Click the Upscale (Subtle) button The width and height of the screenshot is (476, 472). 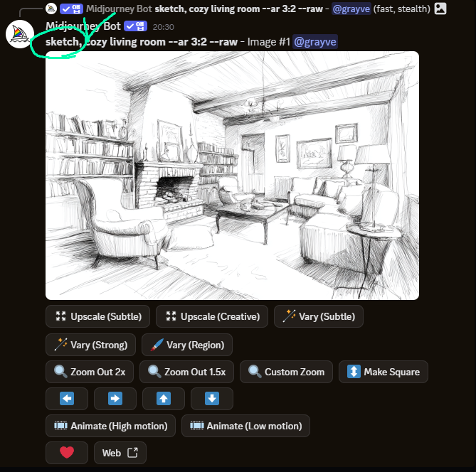tap(97, 316)
